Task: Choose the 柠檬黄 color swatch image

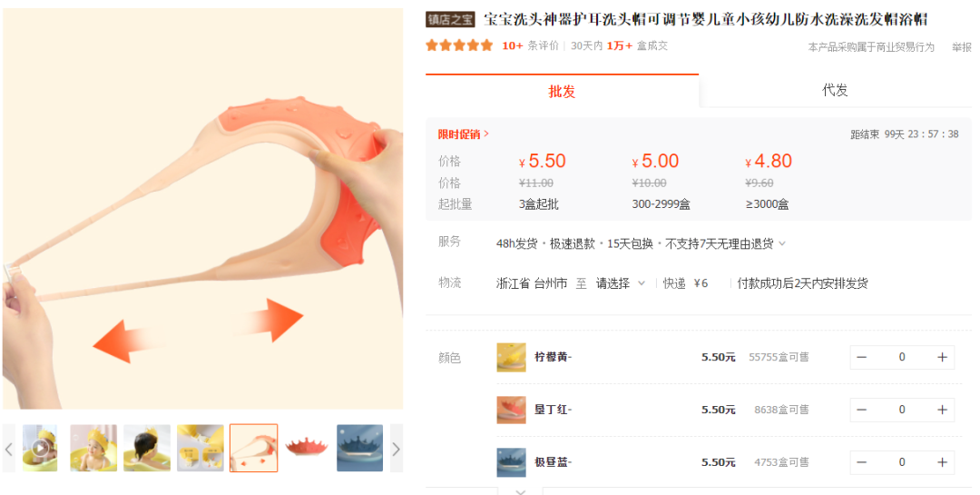Action: click(511, 357)
